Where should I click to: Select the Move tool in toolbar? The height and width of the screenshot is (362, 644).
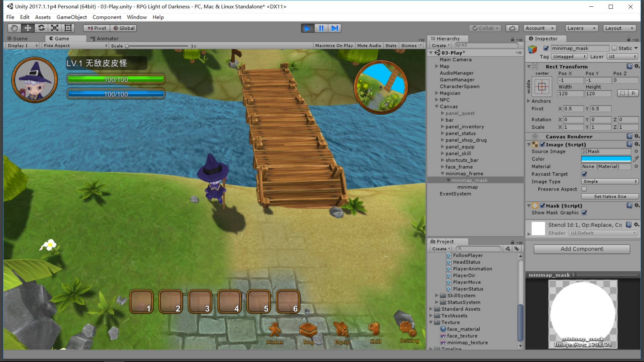tap(28, 28)
